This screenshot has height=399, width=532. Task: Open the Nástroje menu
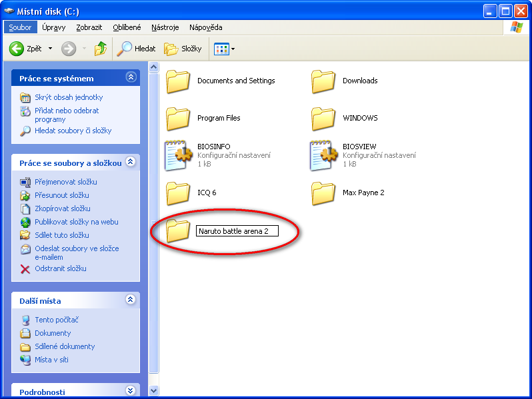(165, 27)
